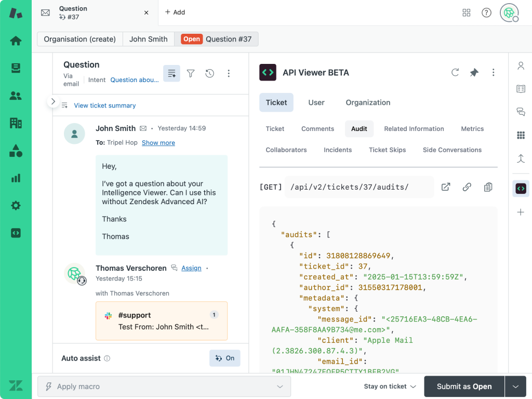Click the Submit as Open button
Image resolution: width=532 pixels, height=399 pixels.
point(464,387)
